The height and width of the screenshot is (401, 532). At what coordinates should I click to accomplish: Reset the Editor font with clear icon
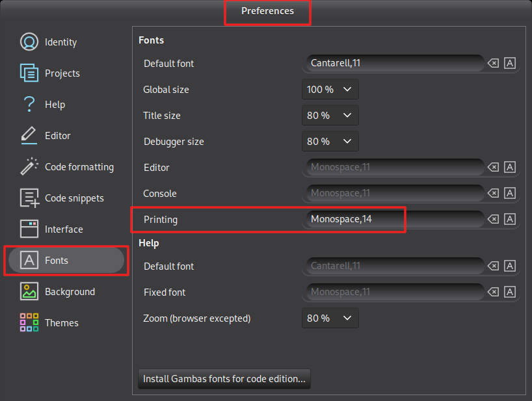(494, 167)
